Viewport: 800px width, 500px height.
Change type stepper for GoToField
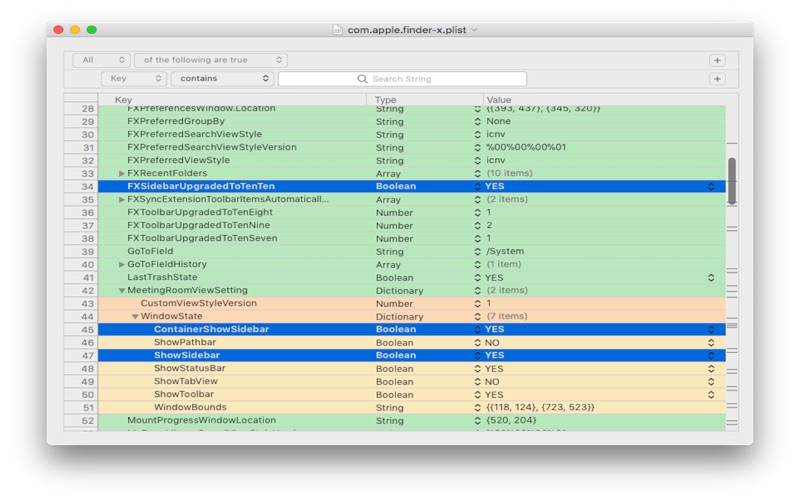pyautogui.click(x=478, y=252)
